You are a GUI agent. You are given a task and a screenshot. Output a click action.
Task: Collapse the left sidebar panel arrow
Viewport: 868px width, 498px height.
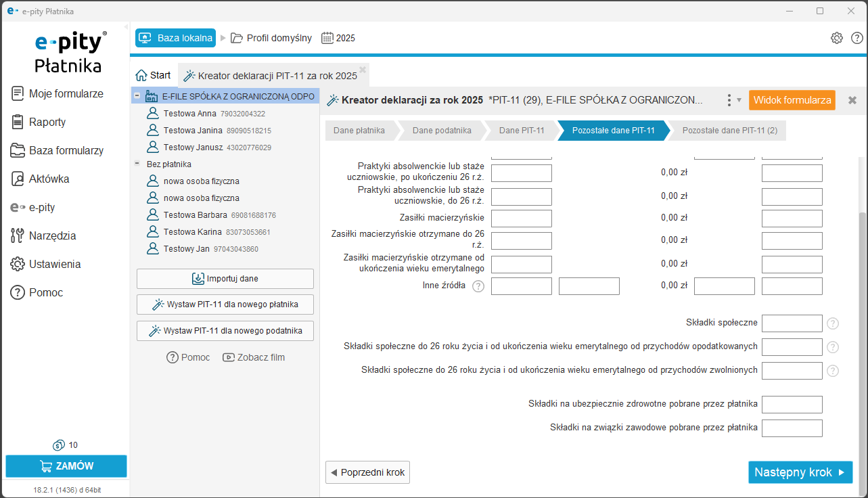click(x=126, y=26)
